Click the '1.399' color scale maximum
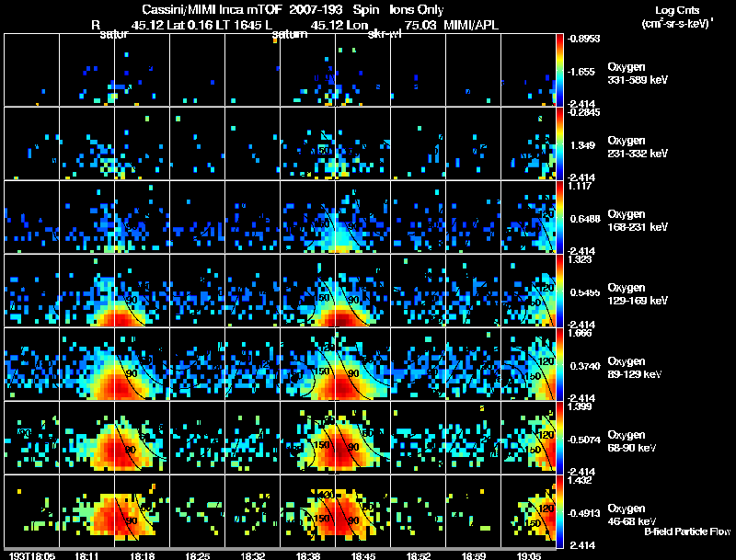736x560 pixels. pyautogui.click(x=580, y=406)
